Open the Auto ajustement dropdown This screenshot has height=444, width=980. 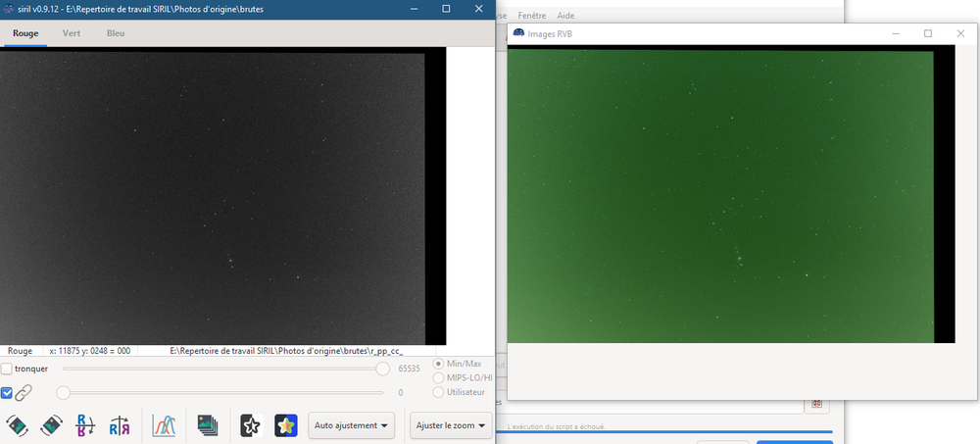tap(351, 425)
